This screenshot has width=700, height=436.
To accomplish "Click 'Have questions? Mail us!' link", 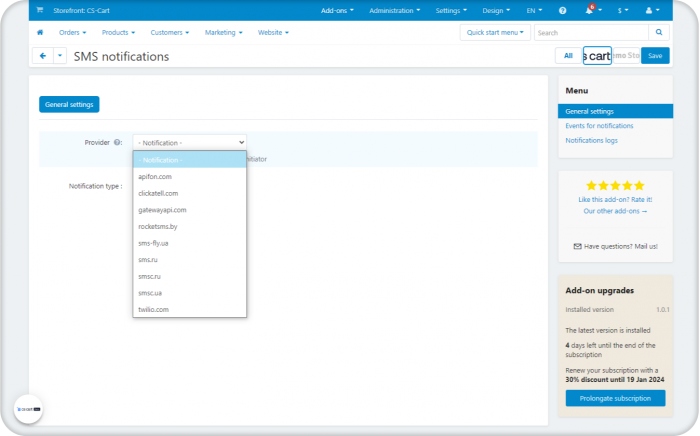I will point(621,246).
